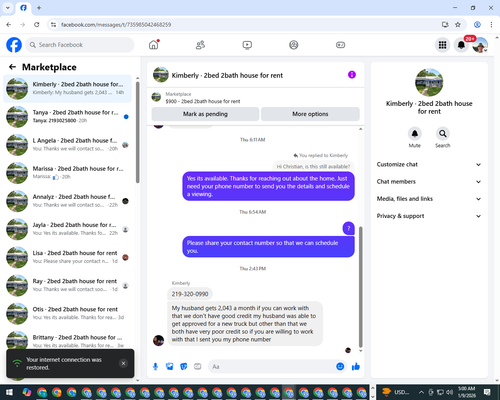This screenshot has height=400, width=500.
Task: Open Jayla's conversation
Action: (x=67, y=229)
